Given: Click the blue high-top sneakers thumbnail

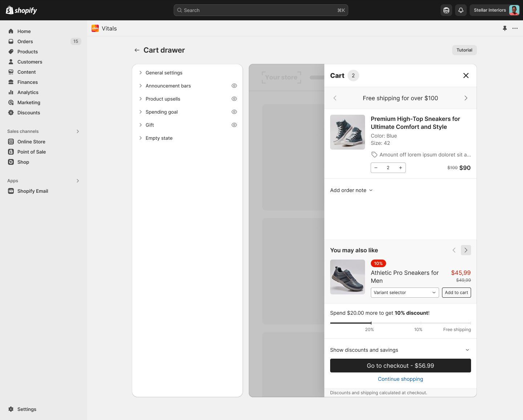Looking at the screenshot, I should tap(348, 132).
